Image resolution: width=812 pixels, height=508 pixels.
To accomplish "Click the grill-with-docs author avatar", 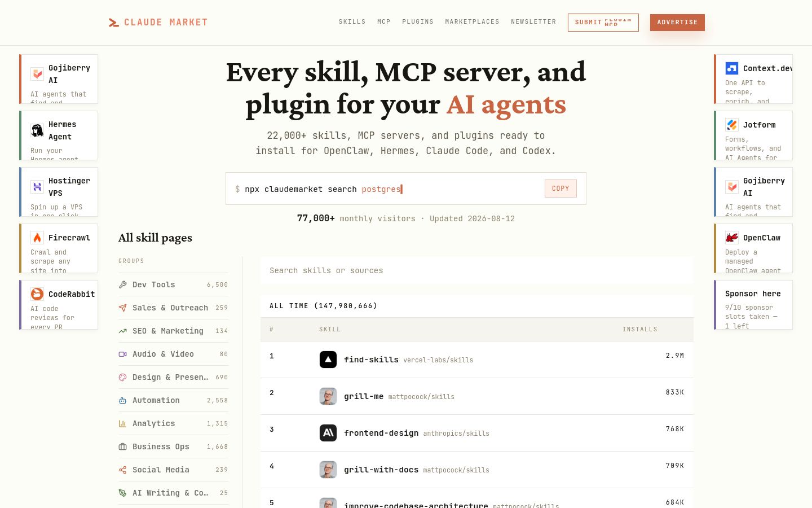I will (328, 470).
